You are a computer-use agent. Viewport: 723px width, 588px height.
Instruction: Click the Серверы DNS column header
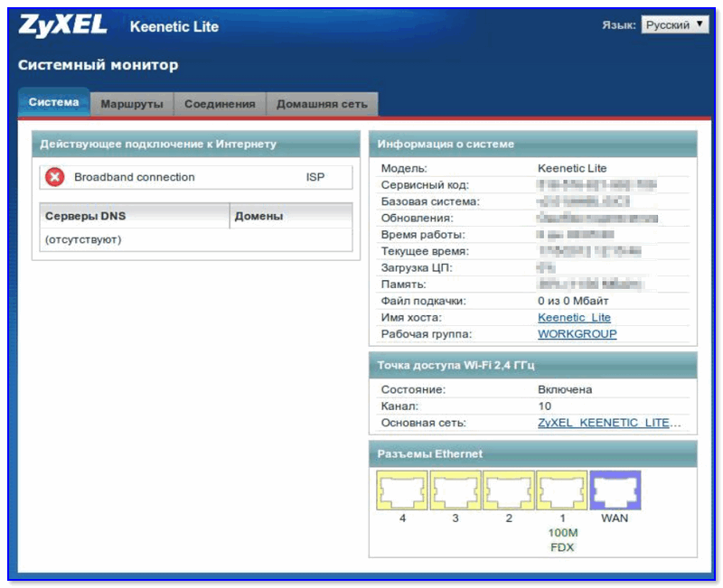134,216
